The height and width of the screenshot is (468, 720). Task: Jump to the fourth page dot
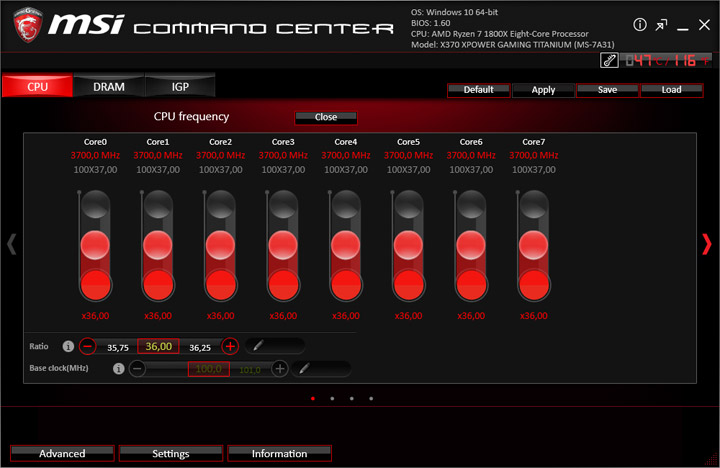click(x=371, y=398)
